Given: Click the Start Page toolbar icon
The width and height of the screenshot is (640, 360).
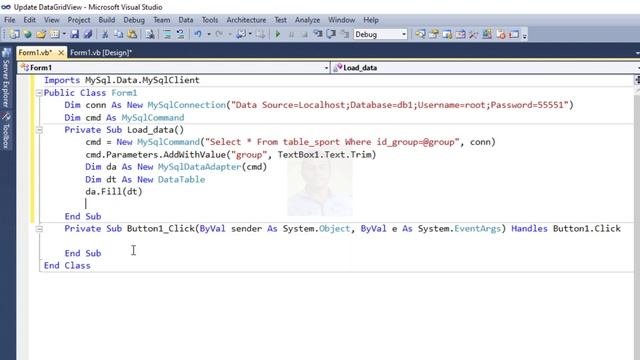Looking at the screenshot, I should pos(500,34).
